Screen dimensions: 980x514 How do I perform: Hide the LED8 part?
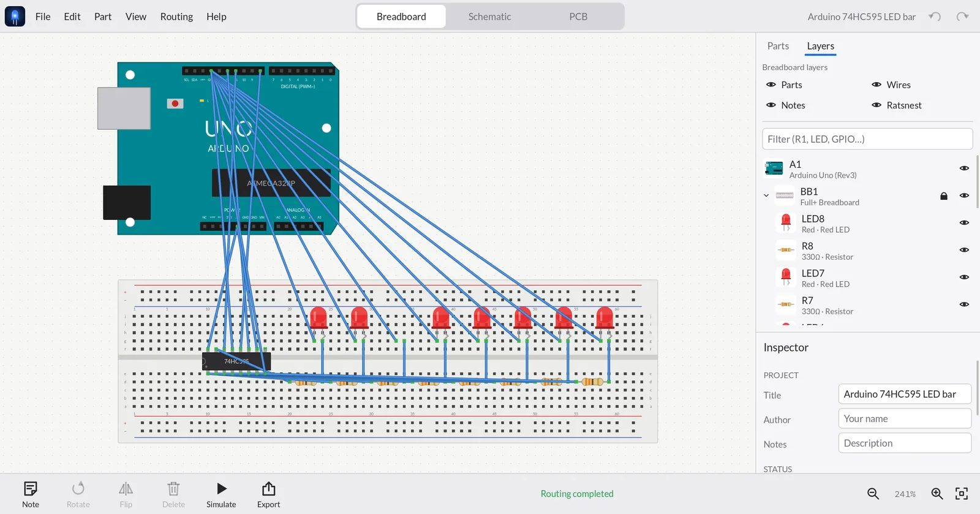point(964,223)
